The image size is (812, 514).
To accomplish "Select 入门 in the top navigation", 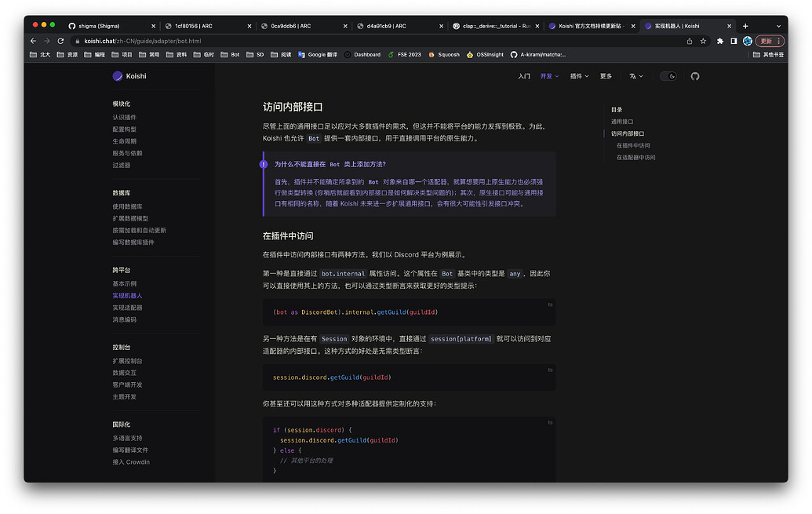I will [x=524, y=75].
